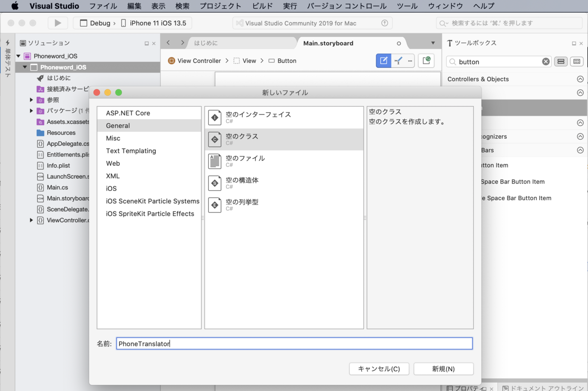Click the 新規 button
The image size is (588, 391).
(443, 368)
